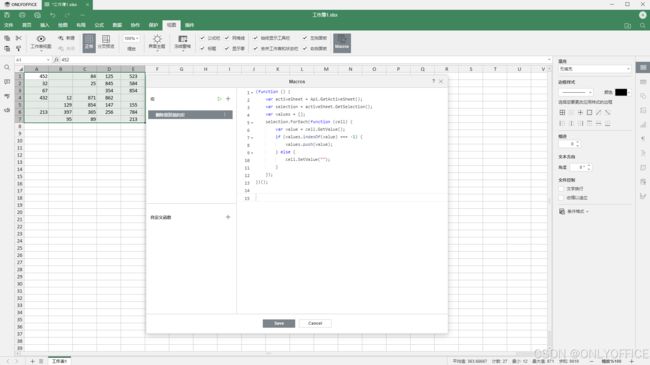Click the Paste icon in toolbar

tap(7, 49)
